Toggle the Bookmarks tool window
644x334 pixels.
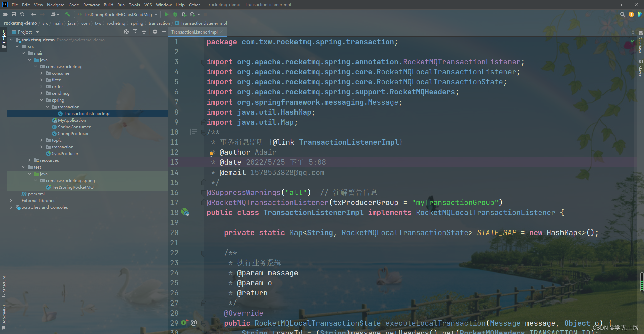tap(4, 317)
